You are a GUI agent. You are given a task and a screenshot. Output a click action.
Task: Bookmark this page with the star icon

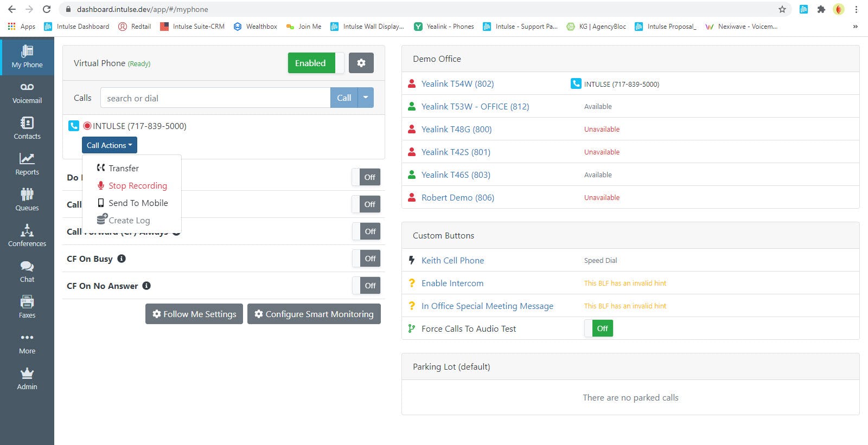(782, 9)
